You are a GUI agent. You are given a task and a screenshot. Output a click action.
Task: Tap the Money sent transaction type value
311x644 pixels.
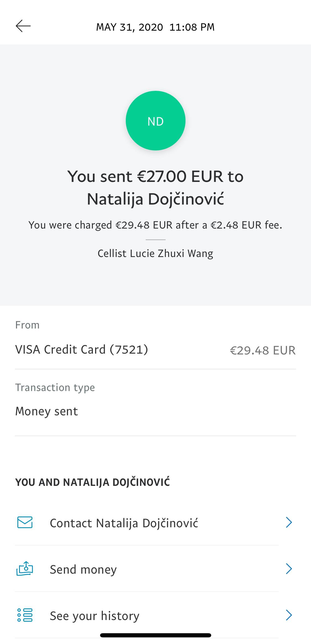point(46,411)
